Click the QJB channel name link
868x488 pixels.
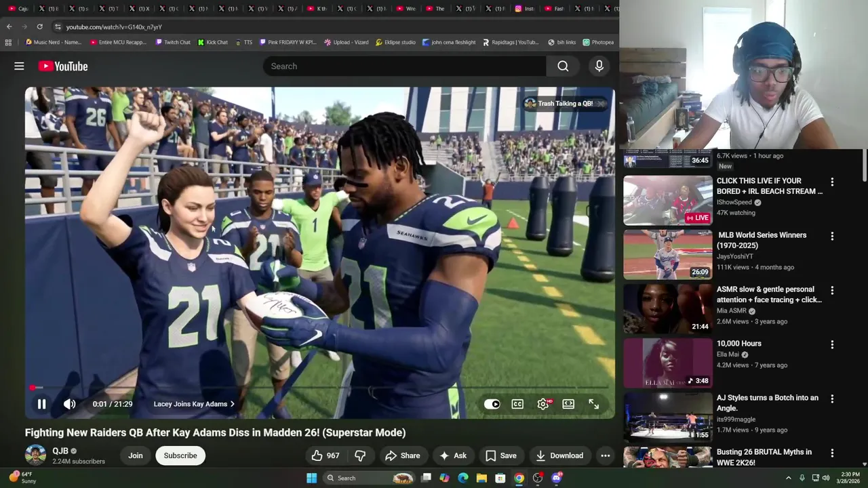(x=60, y=451)
